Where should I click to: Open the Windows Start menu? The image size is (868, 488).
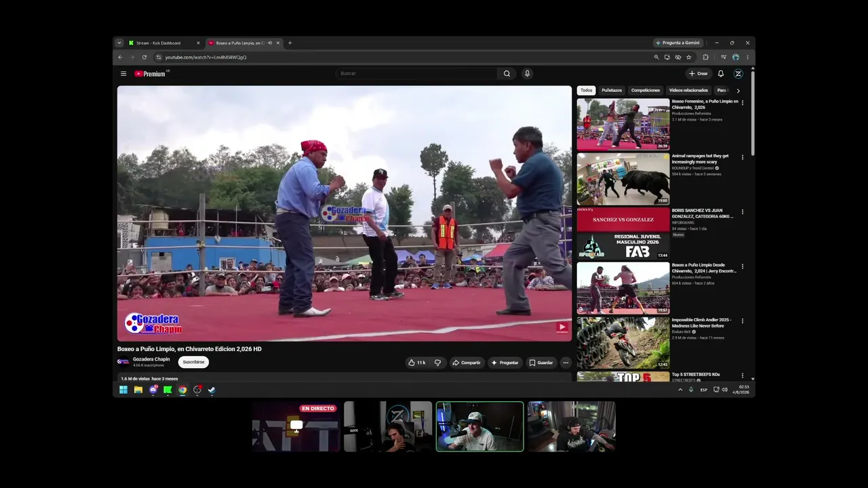tap(123, 390)
